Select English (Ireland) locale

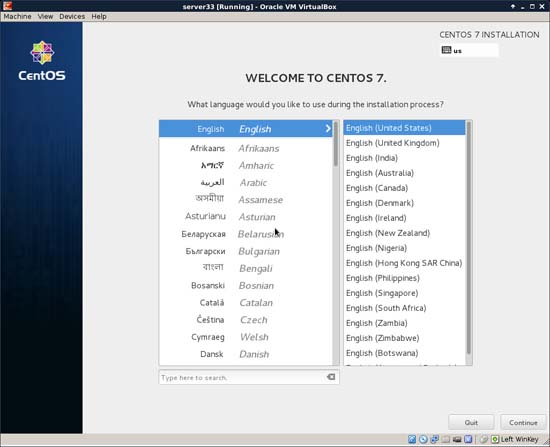coord(404,218)
